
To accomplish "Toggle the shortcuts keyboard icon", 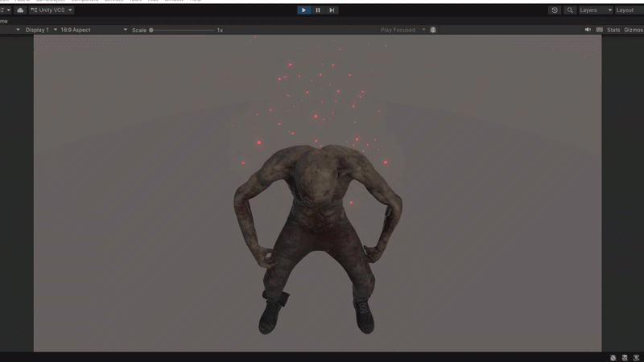I will pos(600,30).
